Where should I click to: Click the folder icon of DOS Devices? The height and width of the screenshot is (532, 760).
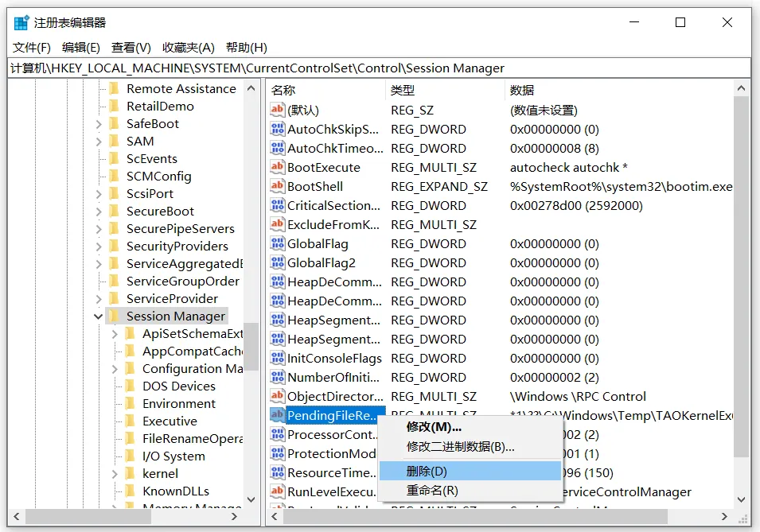pos(130,386)
